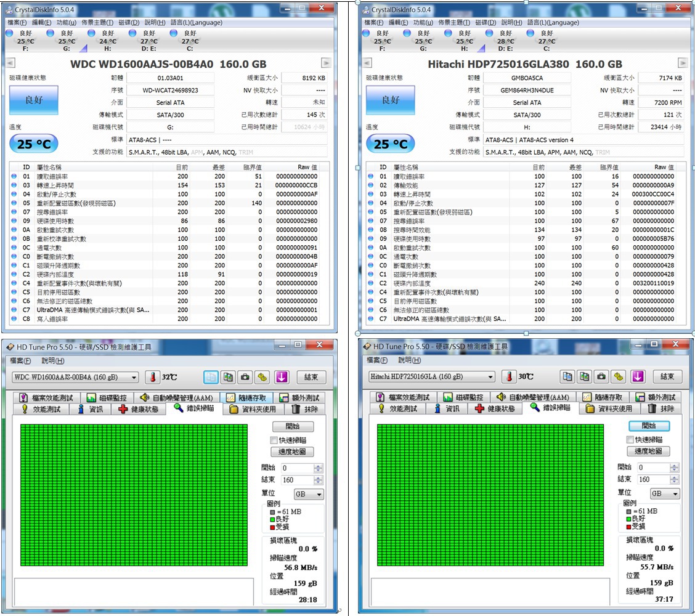Click 速度地圖 button in WDC HD Tune
The image size is (695, 616).
[292, 452]
